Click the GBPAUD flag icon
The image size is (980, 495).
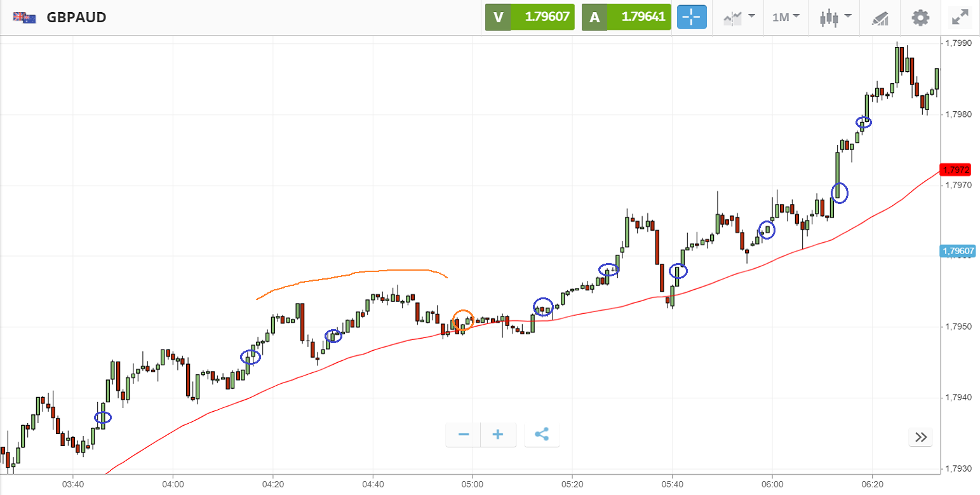tap(24, 17)
